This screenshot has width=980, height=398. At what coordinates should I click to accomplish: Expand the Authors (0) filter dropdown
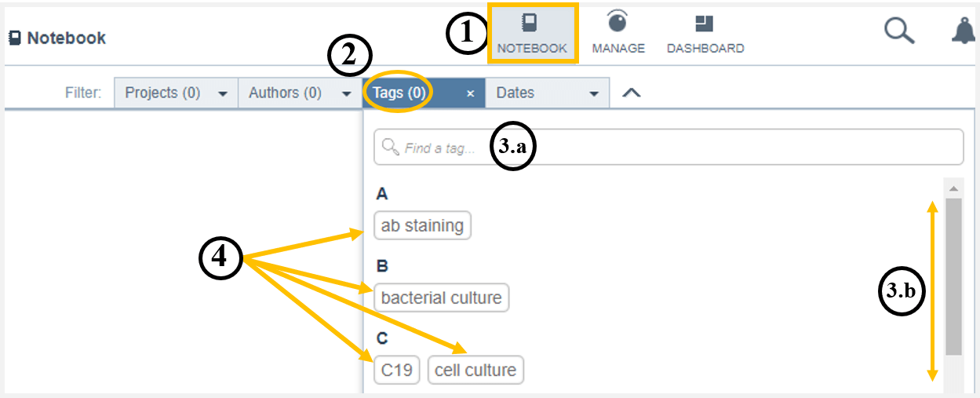pos(300,93)
